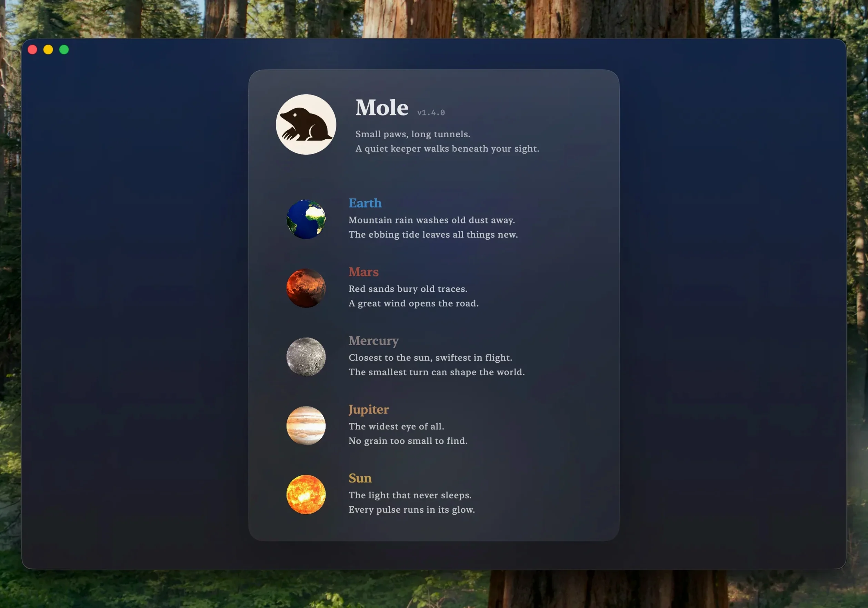This screenshot has height=608, width=868.
Task: Click the v1.4.0 version label
Action: pyautogui.click(x=431, y=113)
